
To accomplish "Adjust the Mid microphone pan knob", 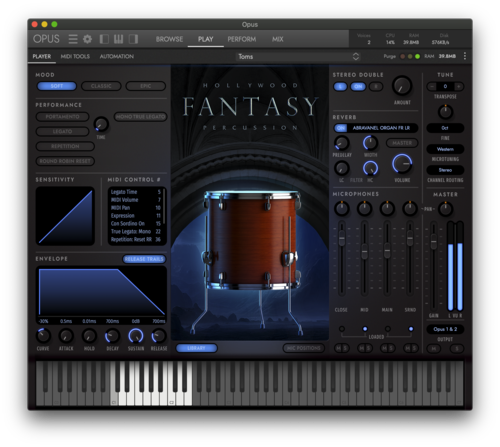I will pyautogui.click(x=364, y=209).
